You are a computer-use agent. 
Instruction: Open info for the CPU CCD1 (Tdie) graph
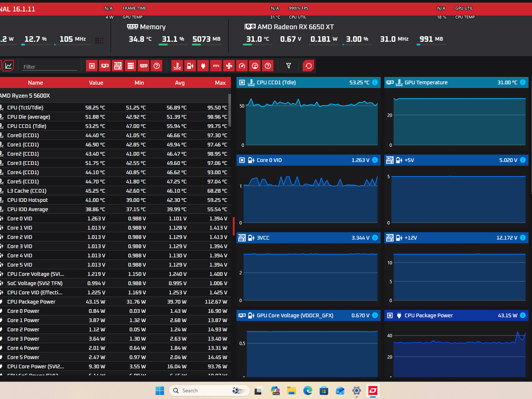coord(375,82)
